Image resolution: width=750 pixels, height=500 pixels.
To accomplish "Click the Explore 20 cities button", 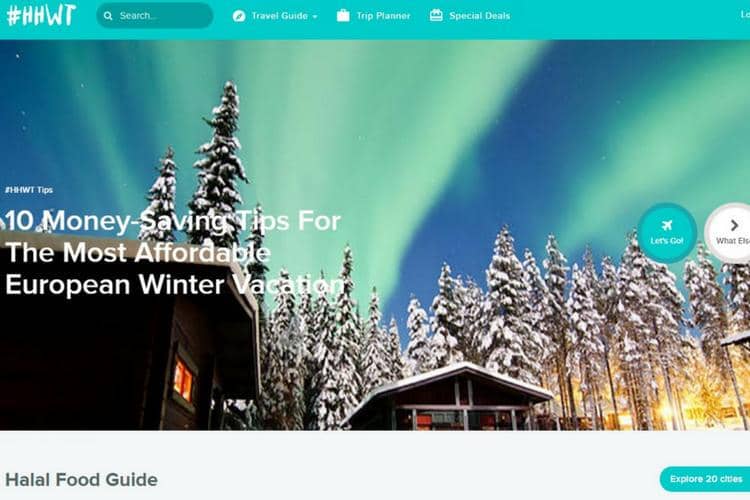I will tap(705, 479).
